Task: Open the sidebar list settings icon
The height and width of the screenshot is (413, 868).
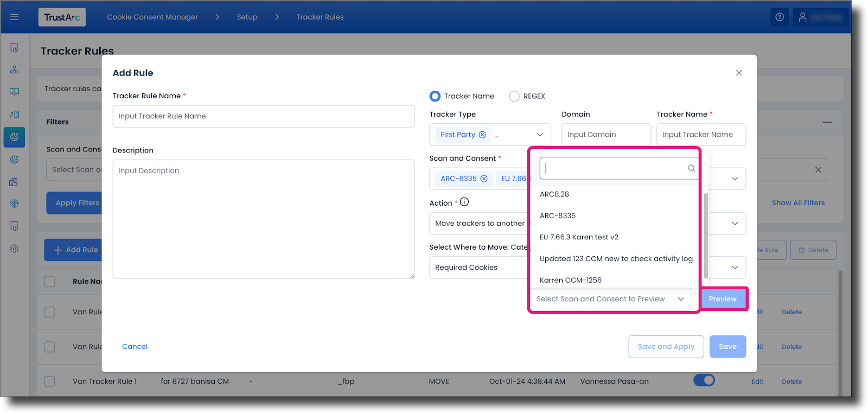Action: (x=14, y=115)
